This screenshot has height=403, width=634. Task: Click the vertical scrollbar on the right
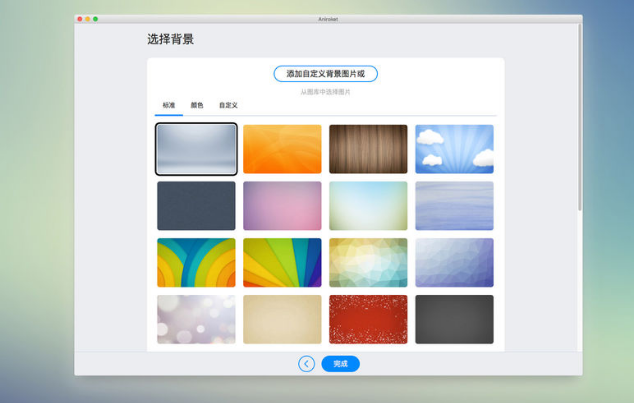point(579,120)
